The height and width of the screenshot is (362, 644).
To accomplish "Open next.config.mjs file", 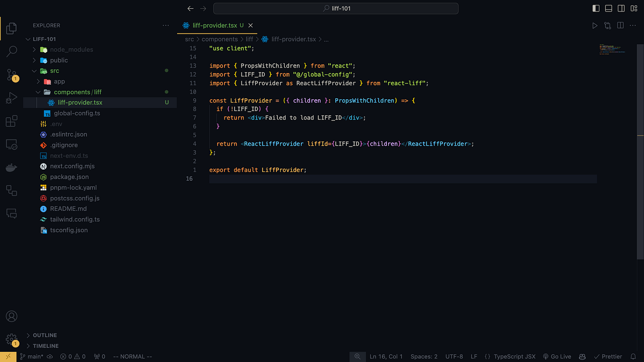I will tap(72, 166).
